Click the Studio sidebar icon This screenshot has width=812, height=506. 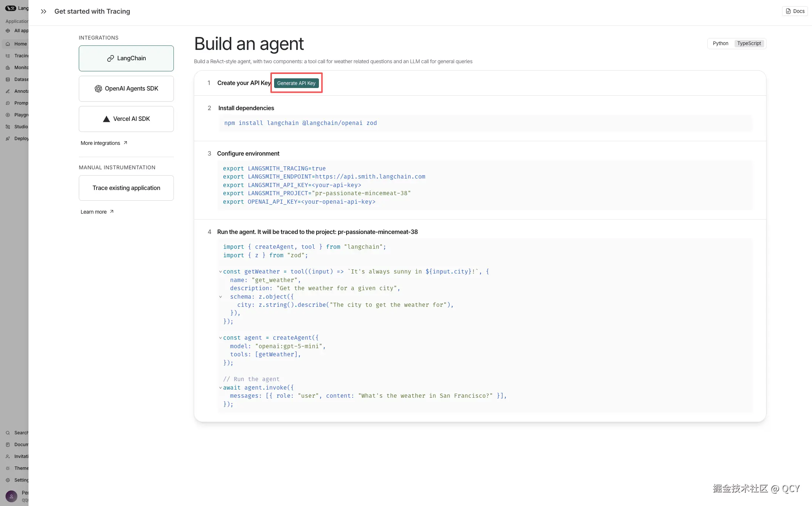(8, 127)
